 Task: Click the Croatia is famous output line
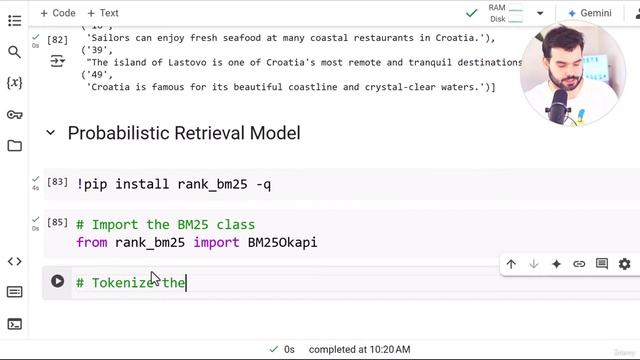point(291,87)
